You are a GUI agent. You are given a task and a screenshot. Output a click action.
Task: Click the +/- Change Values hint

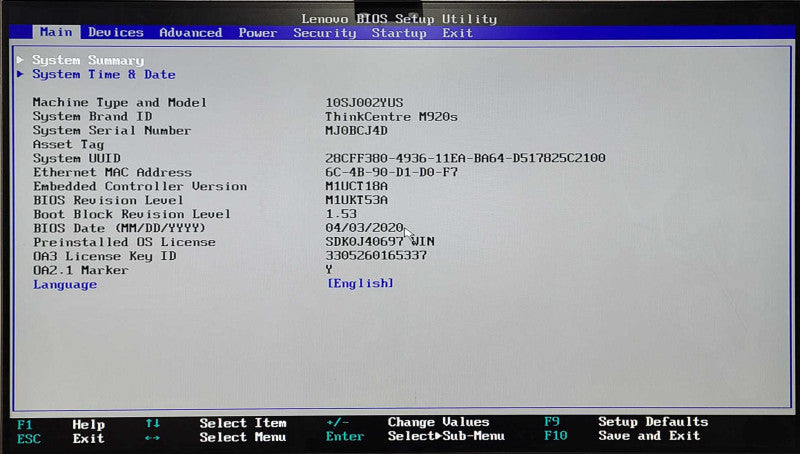(408, 422)
